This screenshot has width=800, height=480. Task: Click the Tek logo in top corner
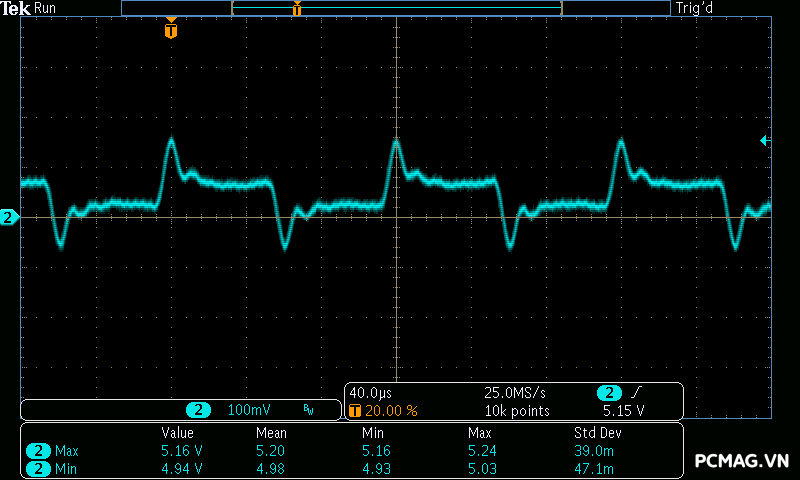16,8
